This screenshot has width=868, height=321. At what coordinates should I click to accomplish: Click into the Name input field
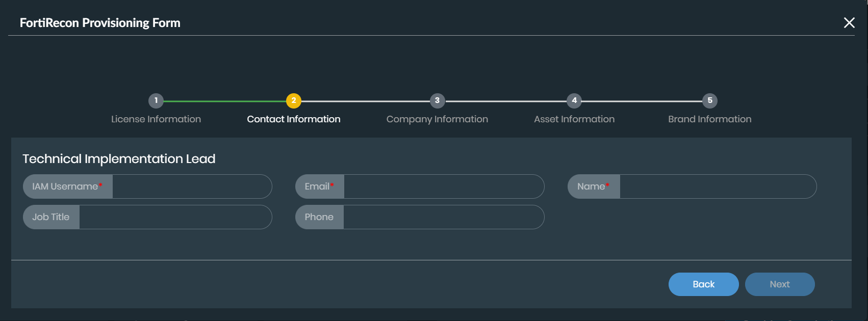[717, 186]
